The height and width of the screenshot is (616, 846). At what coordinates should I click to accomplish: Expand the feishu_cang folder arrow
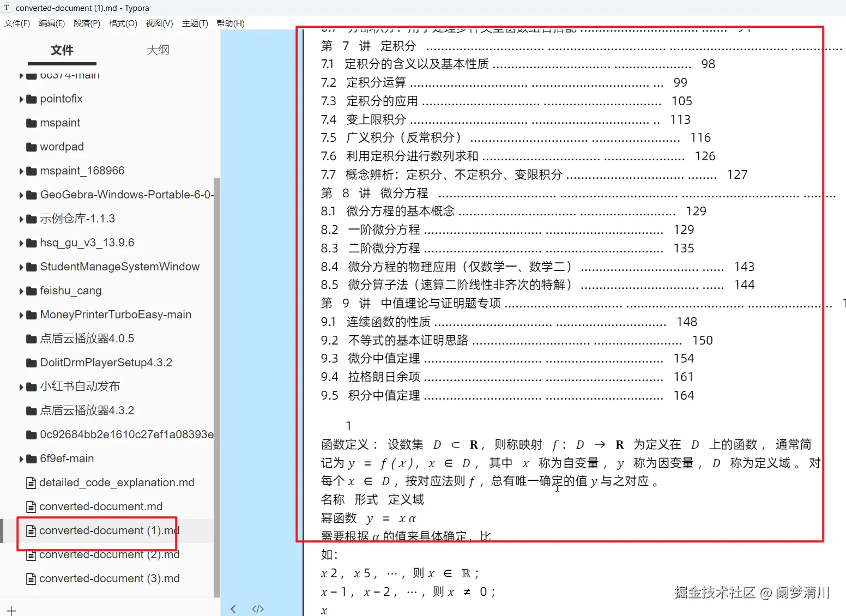point(21,291)
